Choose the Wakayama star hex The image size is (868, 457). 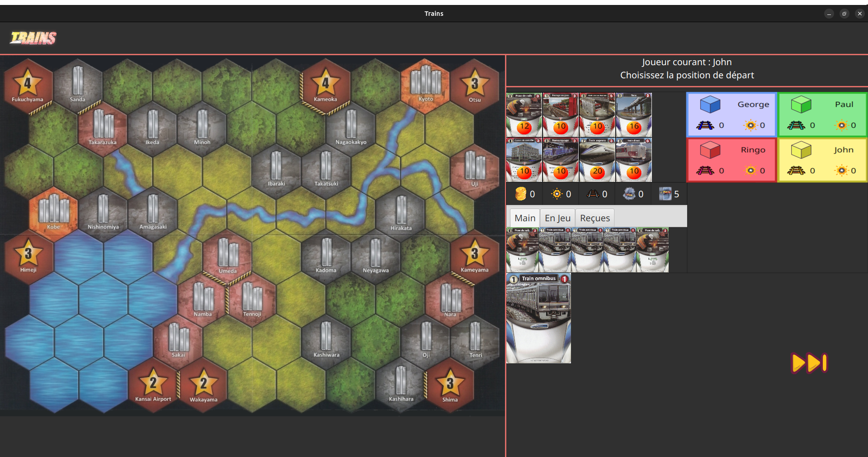point(203,385)
